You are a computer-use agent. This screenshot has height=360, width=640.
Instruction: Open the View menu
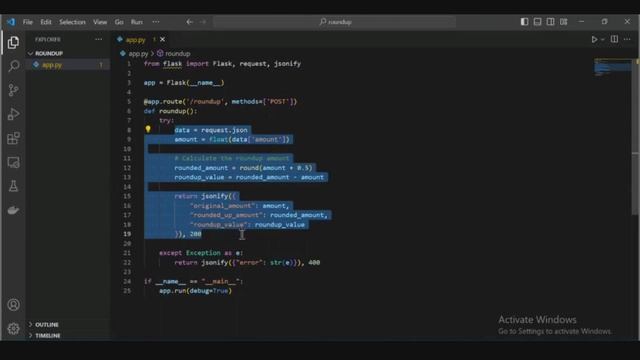point(100,22)
